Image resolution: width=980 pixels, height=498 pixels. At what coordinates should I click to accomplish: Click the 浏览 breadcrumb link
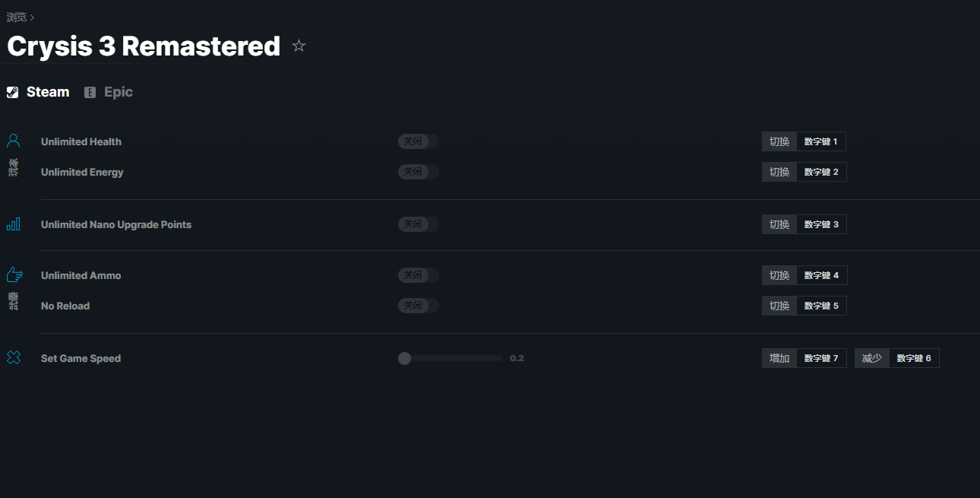[17, 17]
